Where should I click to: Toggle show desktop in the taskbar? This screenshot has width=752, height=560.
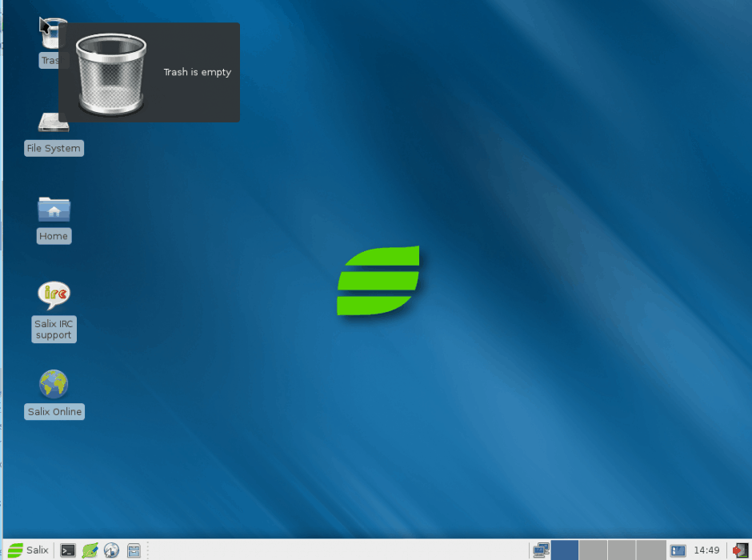[541, 550]
